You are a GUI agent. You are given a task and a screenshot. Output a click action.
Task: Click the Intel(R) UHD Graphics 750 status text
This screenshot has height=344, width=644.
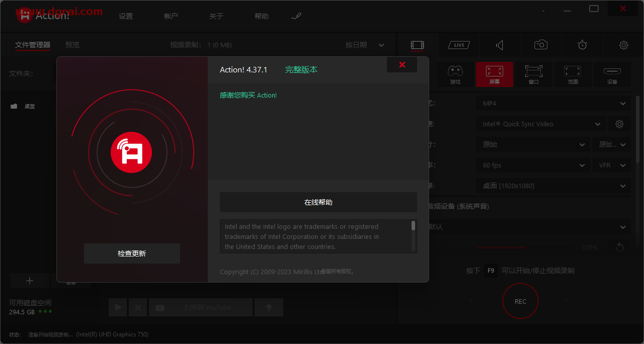tap(112, 334)
